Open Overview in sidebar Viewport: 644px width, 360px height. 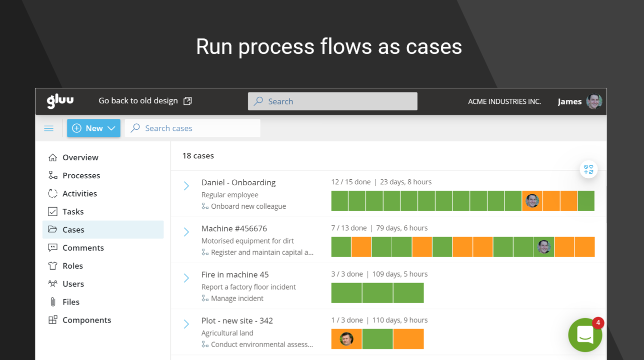coord(80,157)
